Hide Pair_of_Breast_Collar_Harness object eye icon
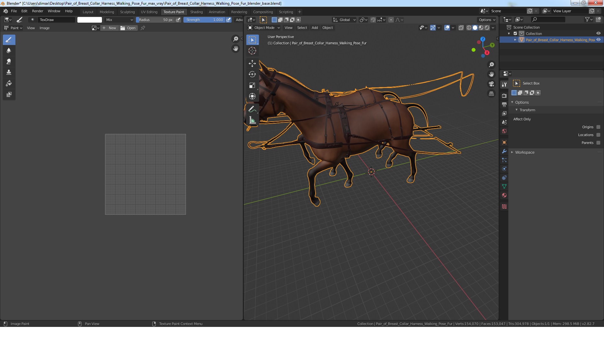604x364 pixels. (598, 40)
